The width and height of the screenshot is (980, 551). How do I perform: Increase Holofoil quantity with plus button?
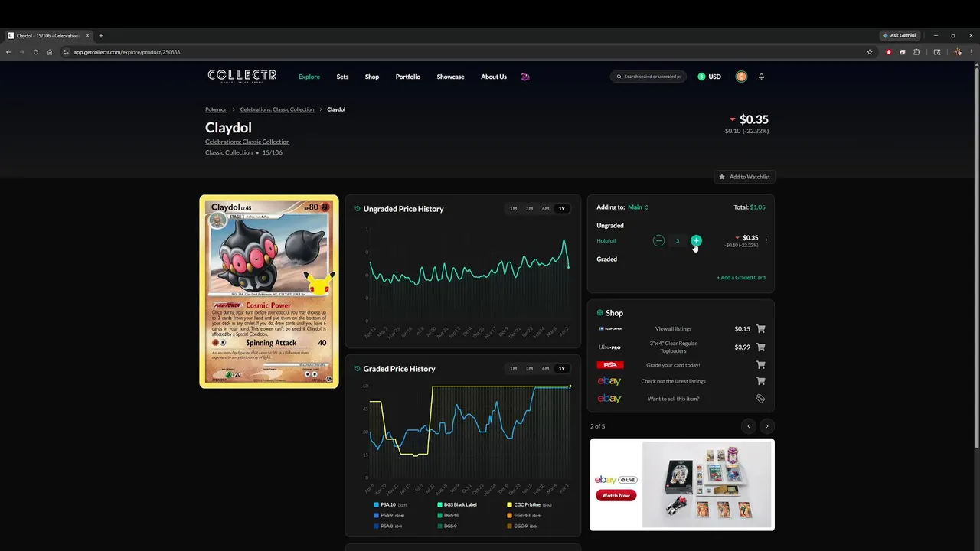point(696,241)
